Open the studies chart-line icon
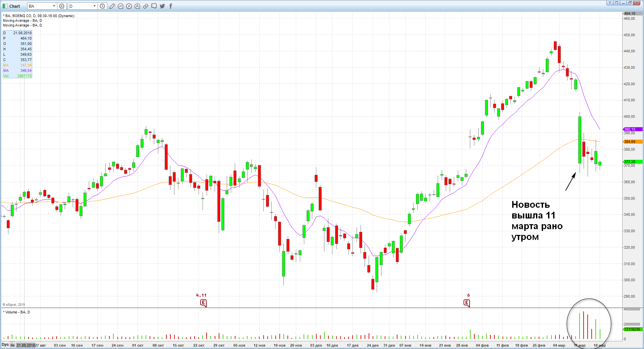644x349 pixels. coord(120,6)
